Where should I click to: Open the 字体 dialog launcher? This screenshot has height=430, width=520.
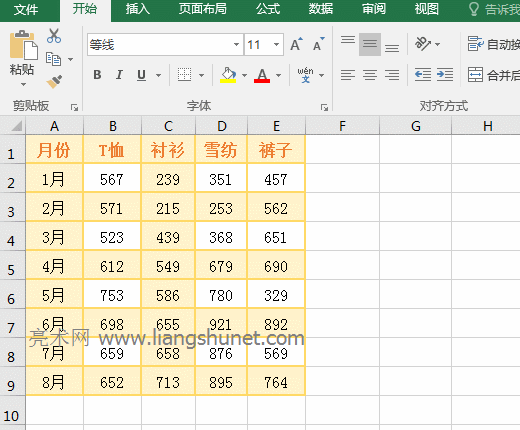tap(324, 107)
